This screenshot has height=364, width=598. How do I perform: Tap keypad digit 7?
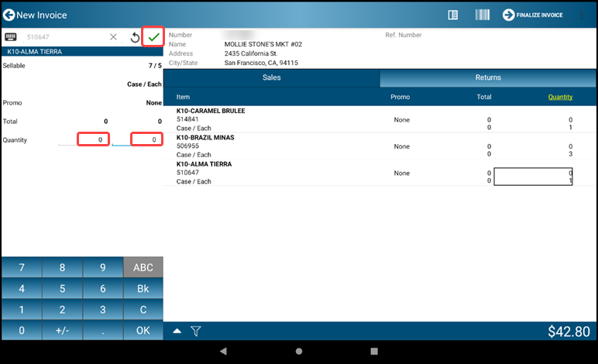point(22,267)
